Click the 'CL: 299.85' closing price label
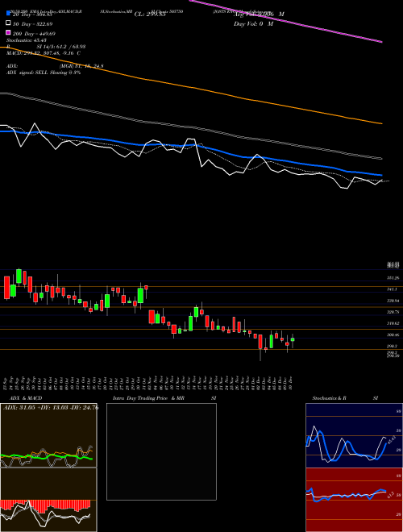Screen dimensions: 403x532 coord(150,15)
